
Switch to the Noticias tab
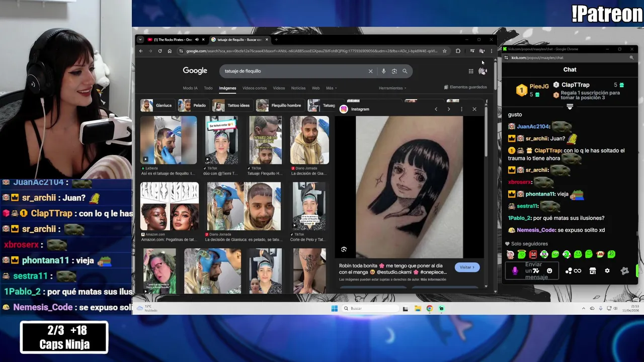[298, 88]
